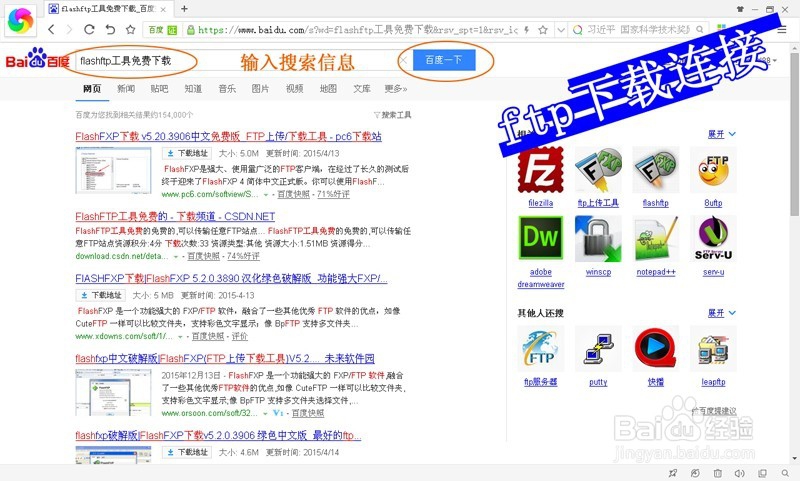Open the 搜索工具 filter

[392, 115]
